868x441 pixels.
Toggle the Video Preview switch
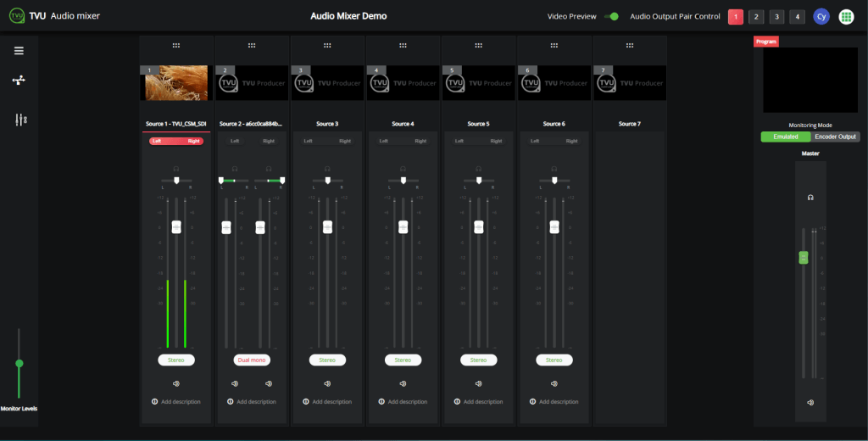coord(611,17)
